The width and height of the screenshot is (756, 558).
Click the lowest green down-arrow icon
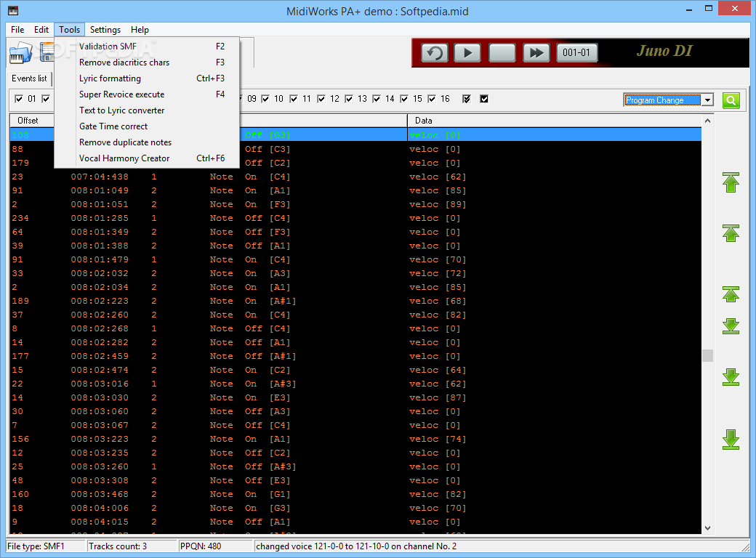(731, 440)
